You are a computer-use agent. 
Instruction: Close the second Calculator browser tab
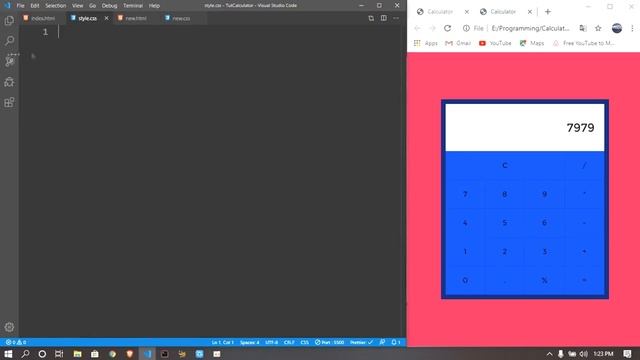[530, 12]
